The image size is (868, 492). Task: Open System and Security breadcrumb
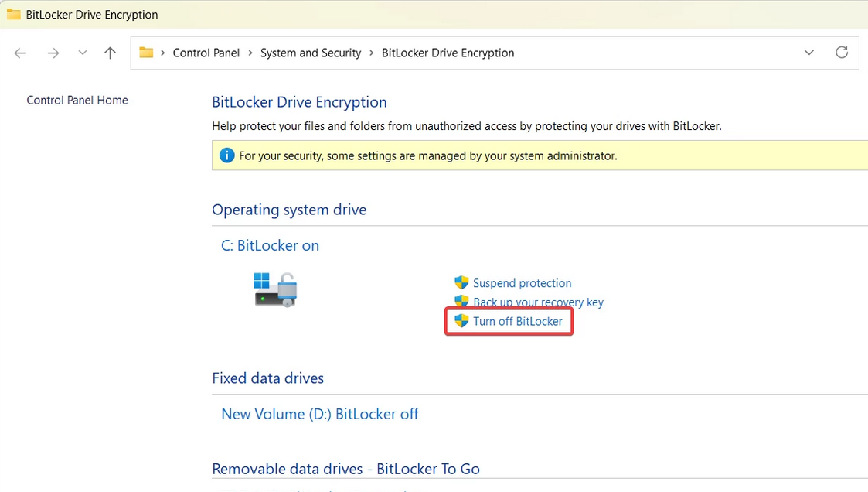pos(310,53)
